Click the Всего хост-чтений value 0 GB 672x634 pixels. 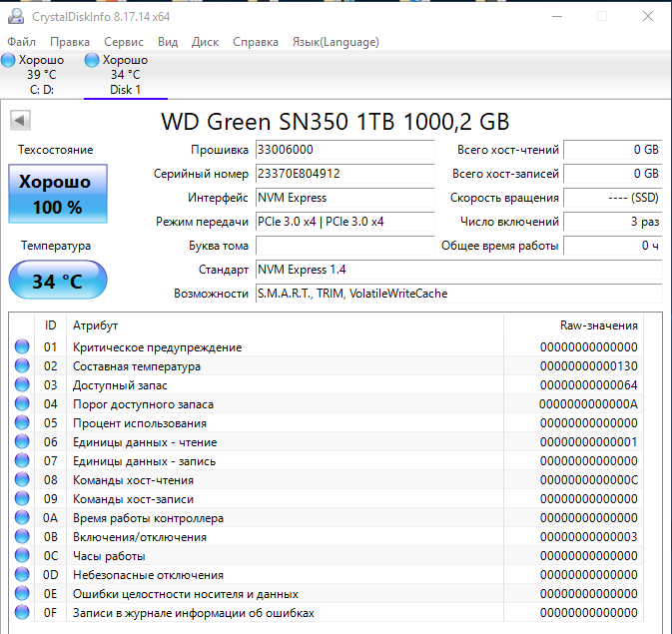613,150
